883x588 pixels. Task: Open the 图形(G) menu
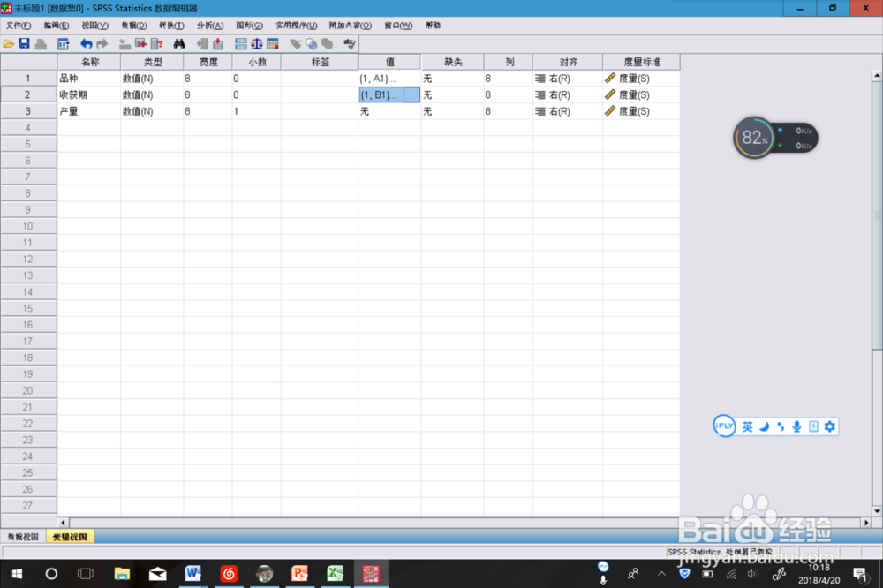coord(250,26)
